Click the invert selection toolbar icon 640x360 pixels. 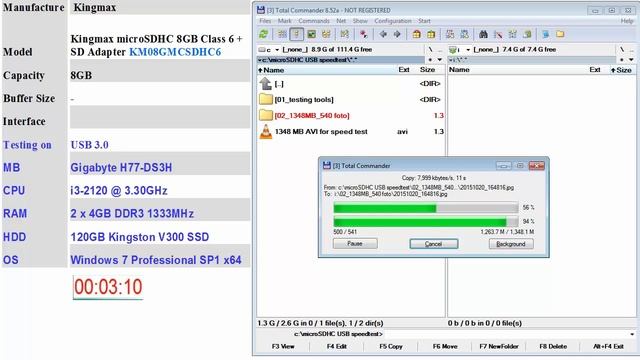[344, 34]
